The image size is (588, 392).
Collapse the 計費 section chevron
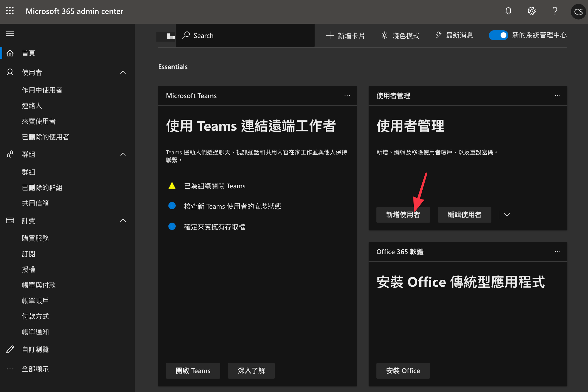(x=123, y=221)
